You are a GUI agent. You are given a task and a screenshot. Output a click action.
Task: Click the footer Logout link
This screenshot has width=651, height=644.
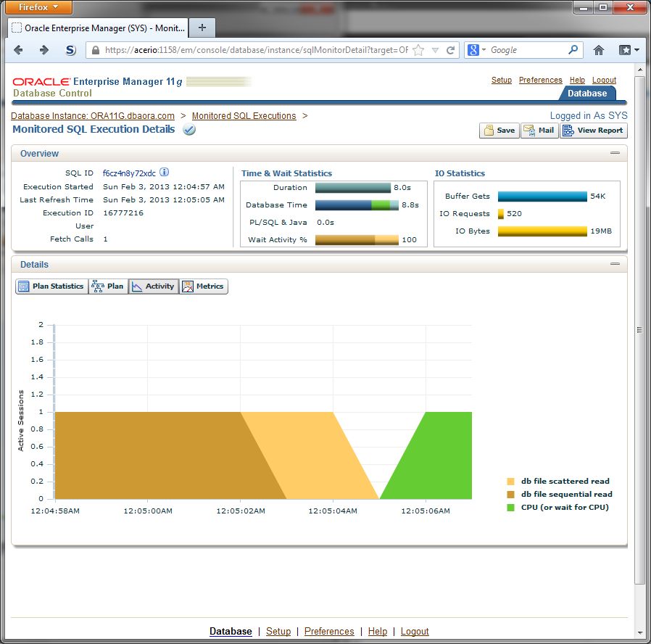(x=415, y=631)
